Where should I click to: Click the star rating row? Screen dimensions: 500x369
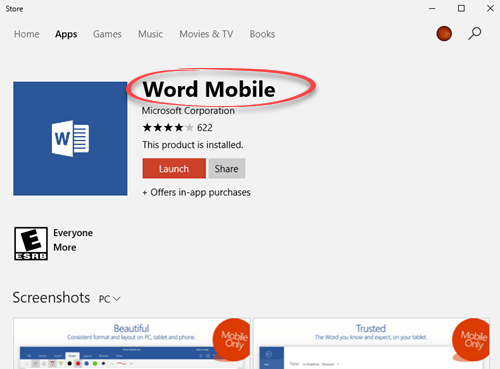tap(168, 128)
